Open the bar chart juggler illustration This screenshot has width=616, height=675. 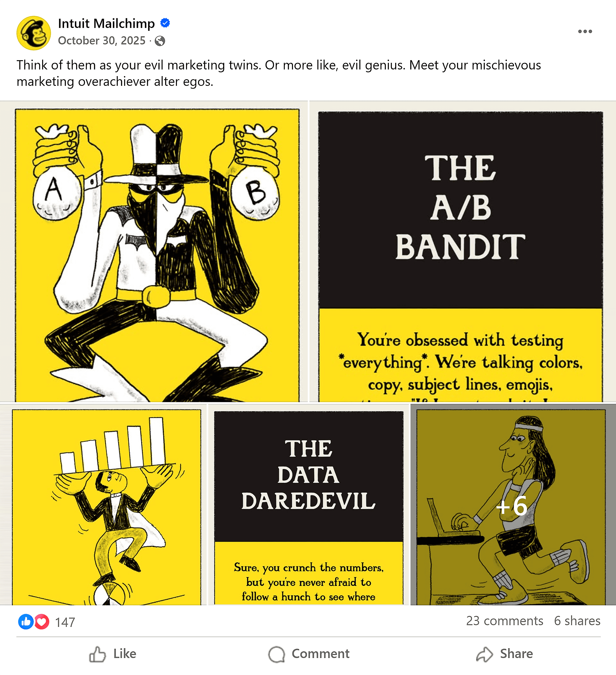(103, 504)
